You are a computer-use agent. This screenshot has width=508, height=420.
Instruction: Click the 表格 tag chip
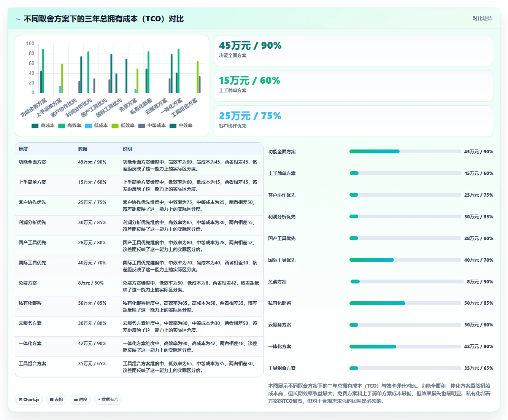56,399
